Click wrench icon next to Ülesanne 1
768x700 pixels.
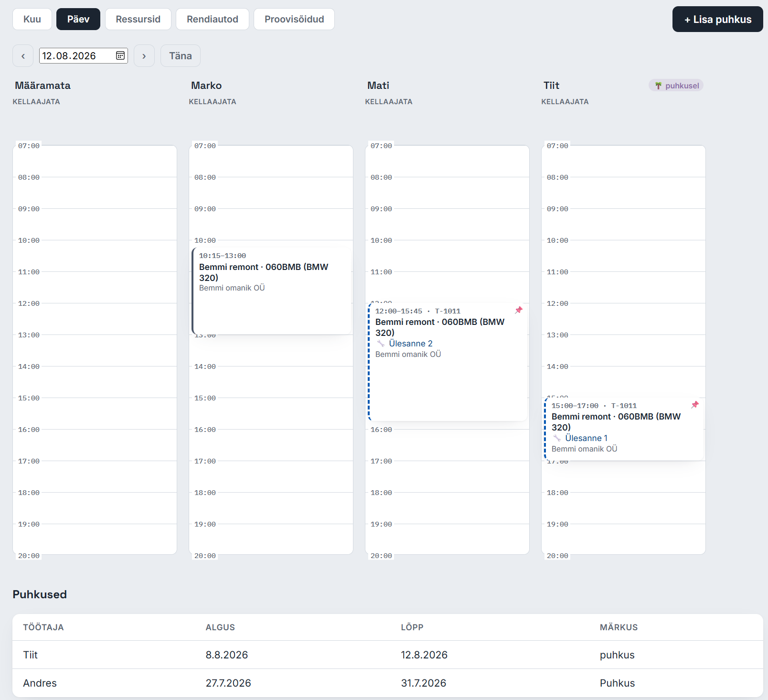click(x=557, y=438)
